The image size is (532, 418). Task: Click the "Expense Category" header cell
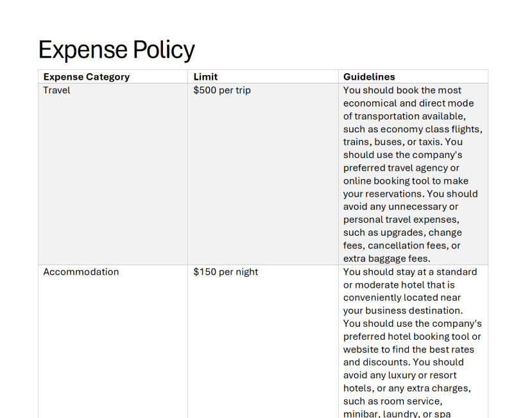coord(86,77)
